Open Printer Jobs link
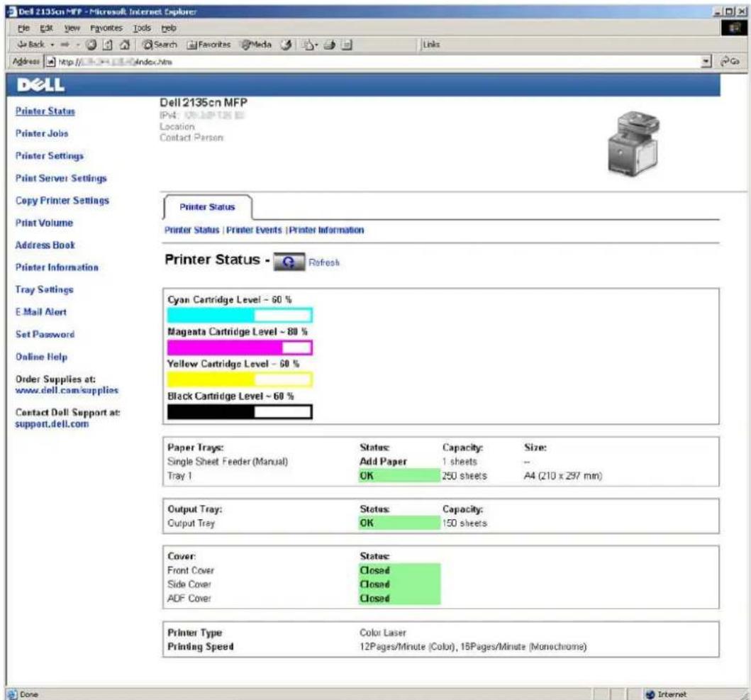The image size is (751, 700). tap(42, 133)
